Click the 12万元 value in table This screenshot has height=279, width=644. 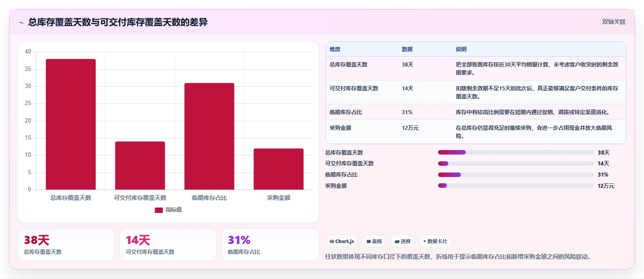pyautogui.click(x=410, y=128)
